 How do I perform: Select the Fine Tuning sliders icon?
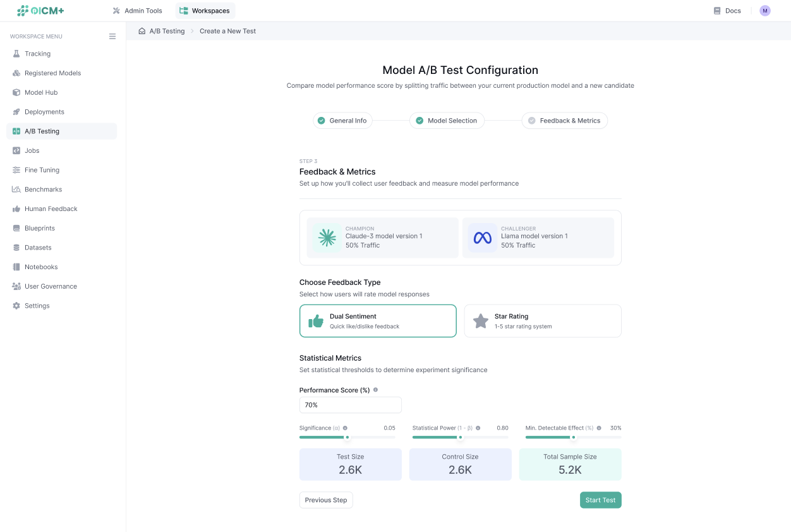16,170
